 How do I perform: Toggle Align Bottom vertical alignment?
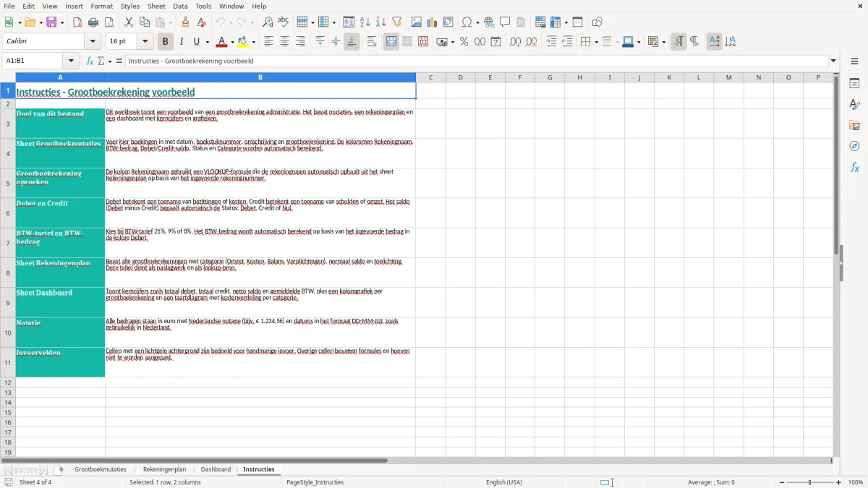tap(352, 42)
